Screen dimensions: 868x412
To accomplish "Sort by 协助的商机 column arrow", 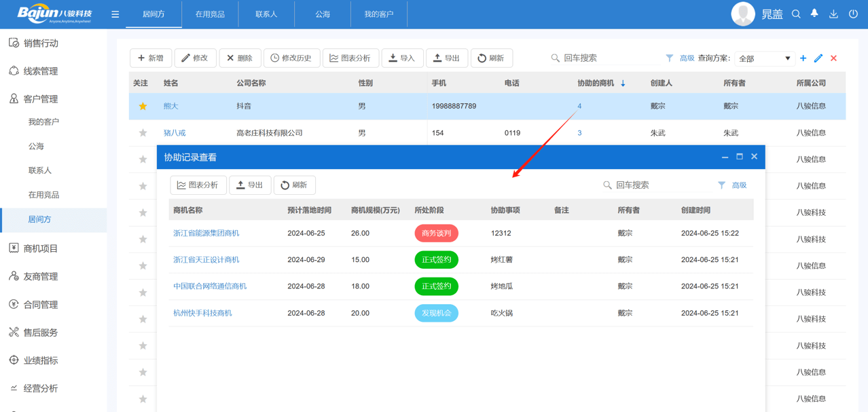I will (623, 83).
